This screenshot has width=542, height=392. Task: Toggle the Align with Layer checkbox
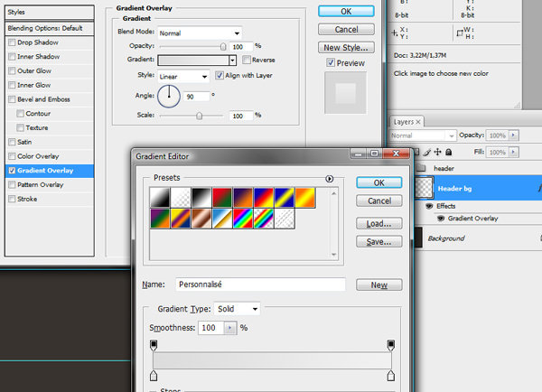point(220,75)
